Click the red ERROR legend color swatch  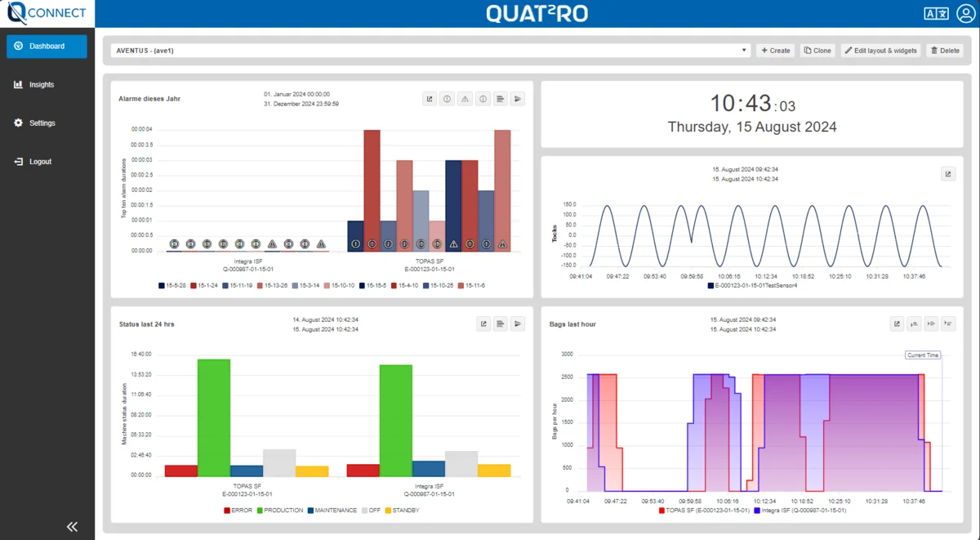[227, 511]
